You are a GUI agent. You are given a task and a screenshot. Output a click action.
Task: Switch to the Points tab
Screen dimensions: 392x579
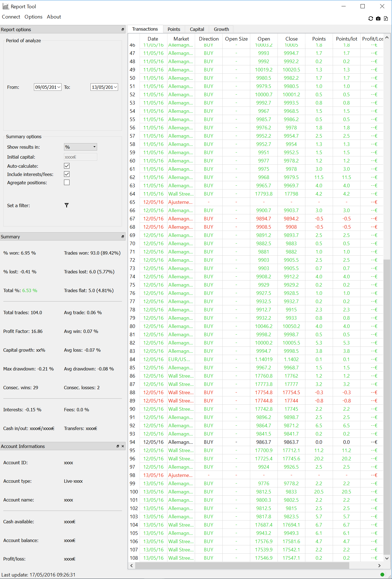(174, 29)
